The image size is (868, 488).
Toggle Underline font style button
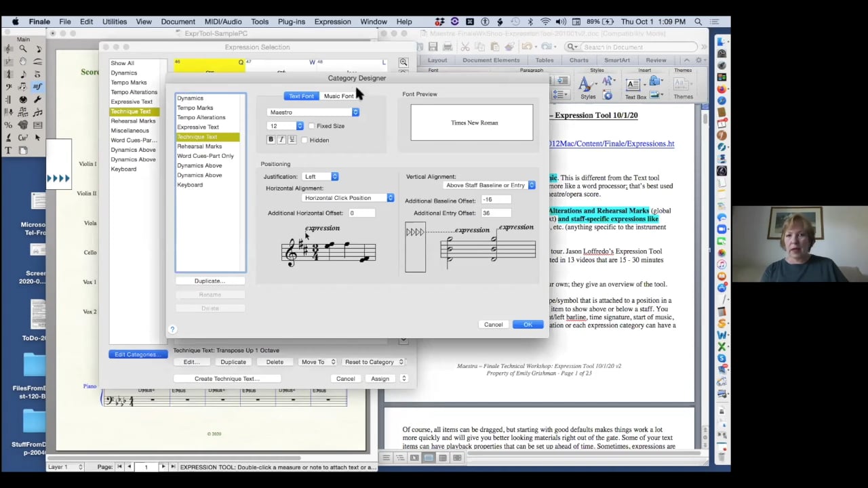click(292, 140)
